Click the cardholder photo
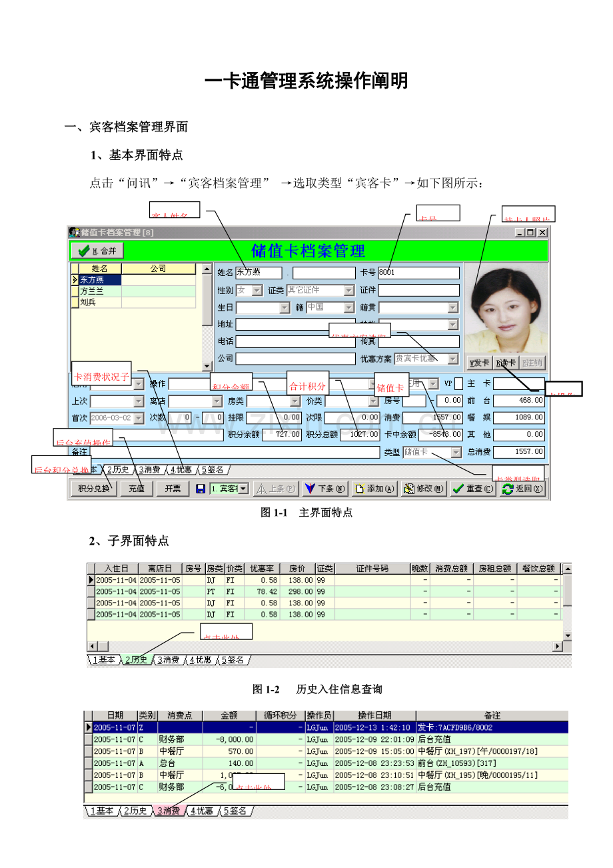This screenshot has width=613, height=868. coord(506,309)
